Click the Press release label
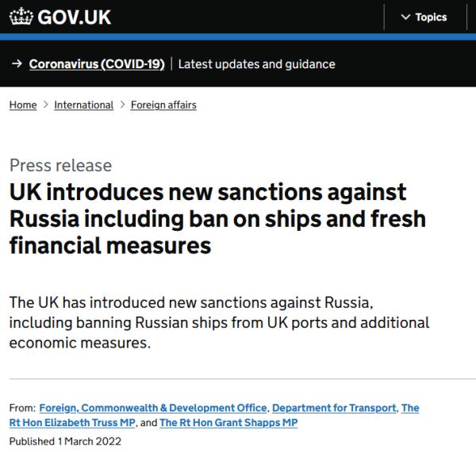Viewport: 476px width, 469px height. click(x=60, y=166)
